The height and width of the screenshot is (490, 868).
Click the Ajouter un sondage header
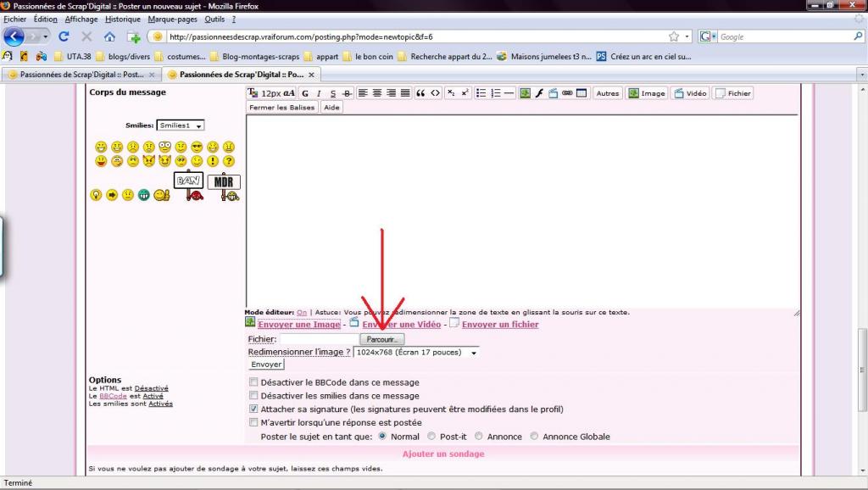pos(443,454)
